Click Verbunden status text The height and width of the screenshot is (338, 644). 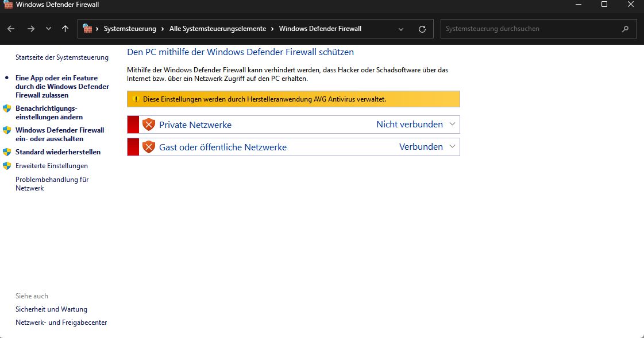coord(421,147)
